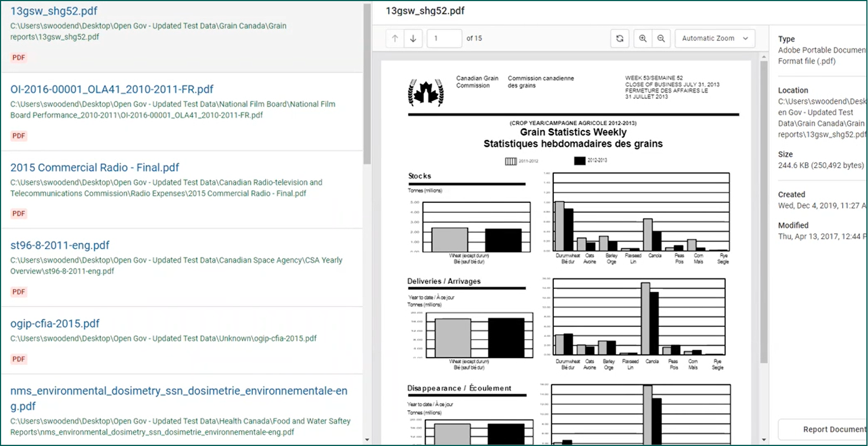The width and height of the screenshot is (868, 446).
Task: Open OI-2016-00001_OLA41_2010-2011-FR.pdf result
Action: (x=111, y=89)
